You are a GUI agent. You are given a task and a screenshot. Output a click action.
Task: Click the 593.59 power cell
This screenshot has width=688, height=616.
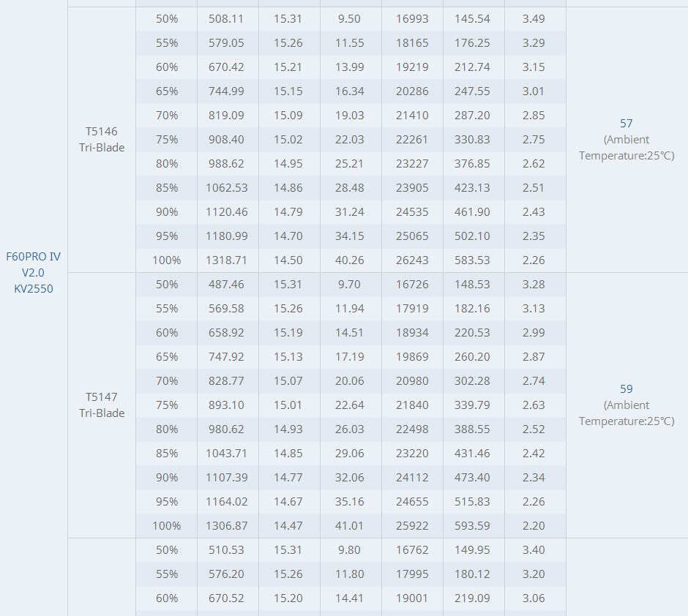tap(474, 526)
